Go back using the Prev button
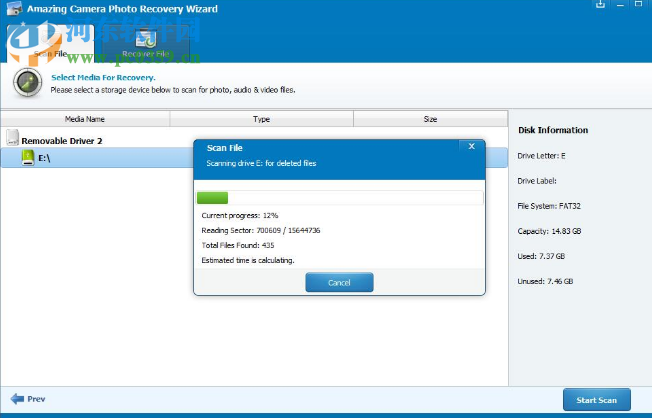The height and width of the screenshot is (418, 652). pos(28,399)
